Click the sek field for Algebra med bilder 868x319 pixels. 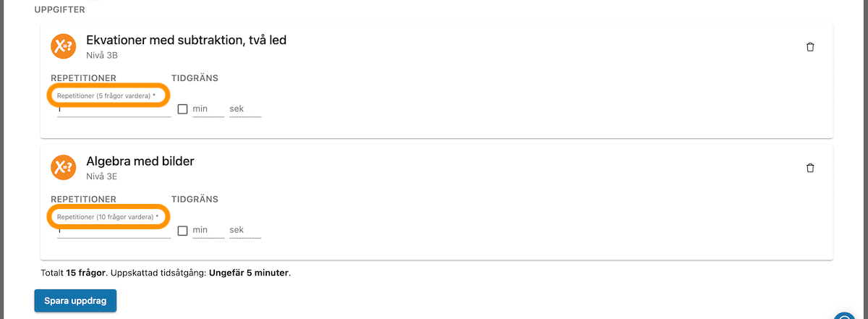coord(245,231)
